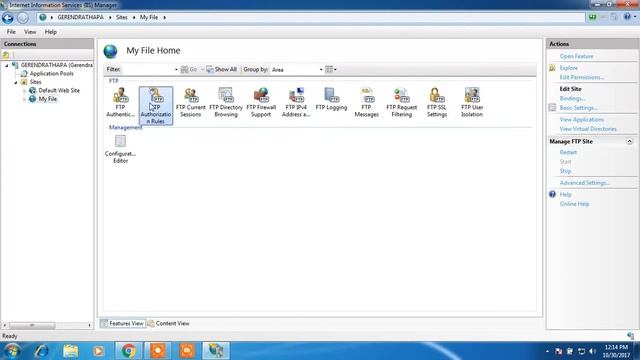
Task: Open FTP Request Filtering feature
Action: 402,102
